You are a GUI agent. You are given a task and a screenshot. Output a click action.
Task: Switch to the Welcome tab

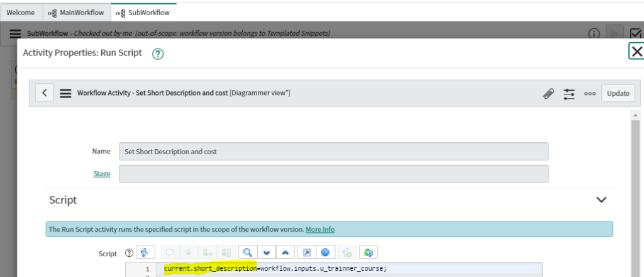(x=21, y=13)
